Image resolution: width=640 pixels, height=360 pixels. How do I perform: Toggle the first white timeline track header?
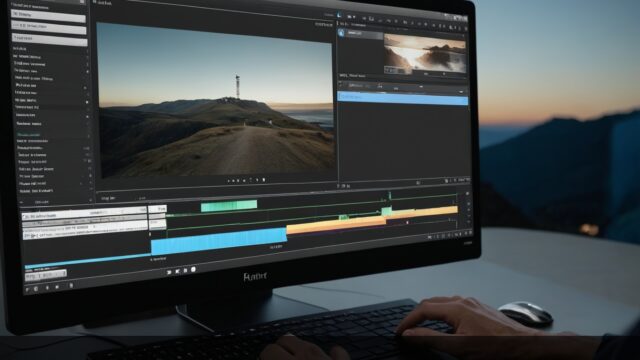(x=84, y=213)
